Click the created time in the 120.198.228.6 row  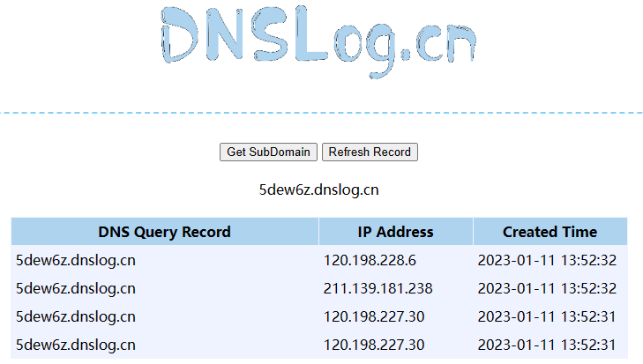click(547, 260)
